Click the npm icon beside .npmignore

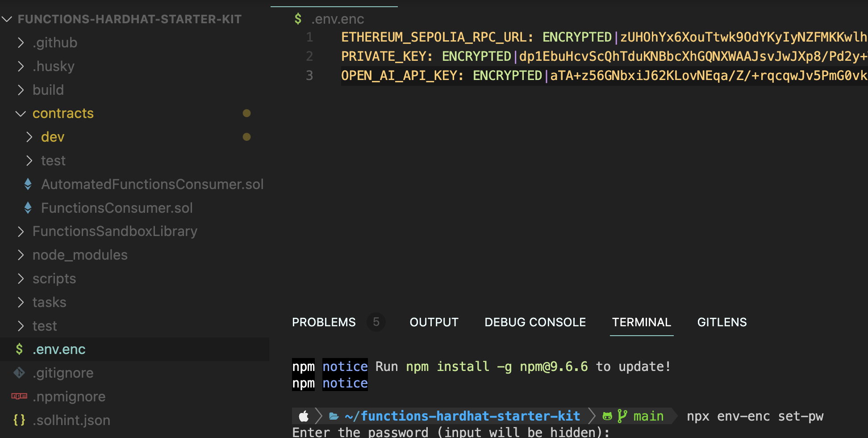click(19, 396)
